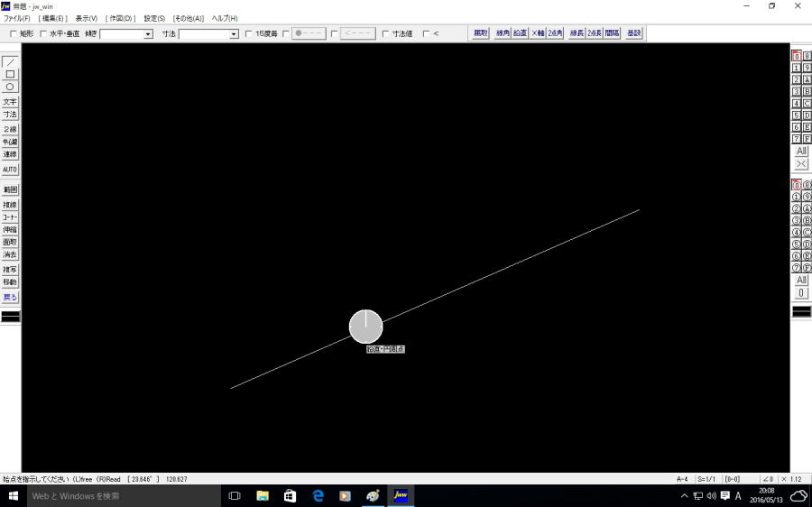Screen dimensions: 812x507
Task: Open the その他(A) menu
Action: [189, 18]
